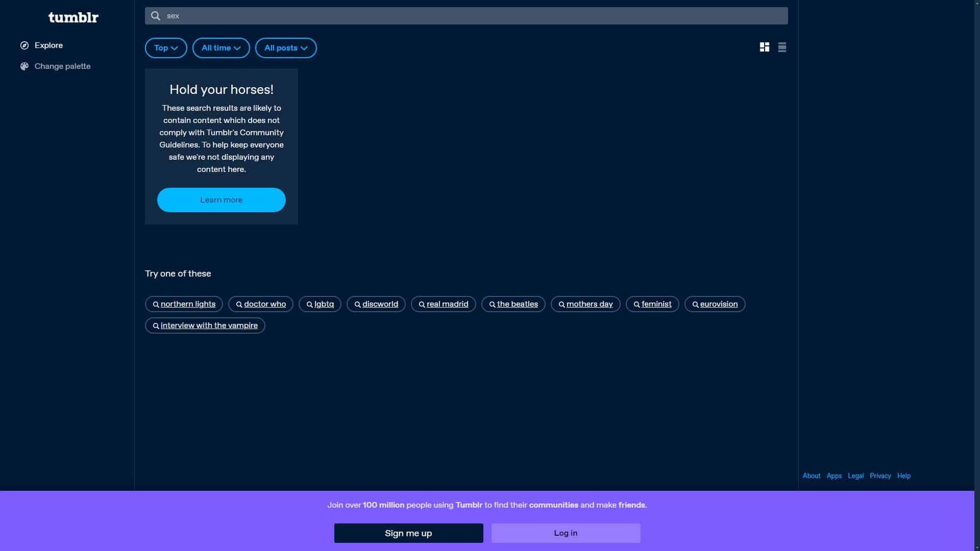Expand the Top sort dropdown
Screen dimensions: 980x551
coord(166,48)
